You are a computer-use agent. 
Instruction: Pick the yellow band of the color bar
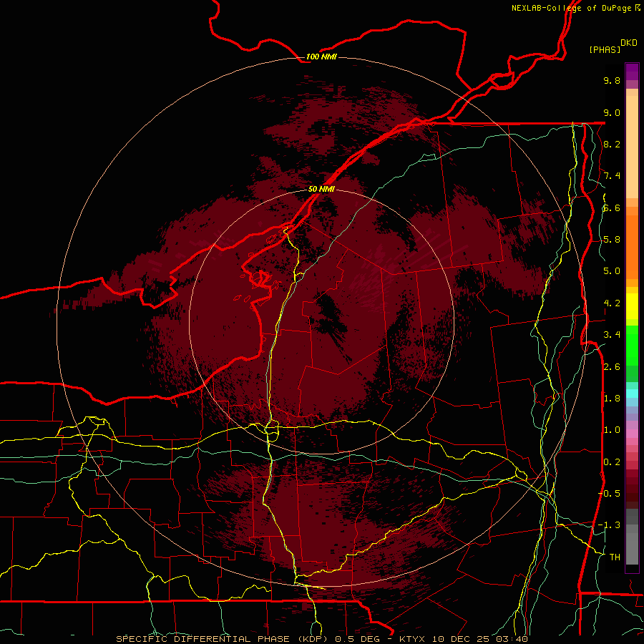(632, 306)
